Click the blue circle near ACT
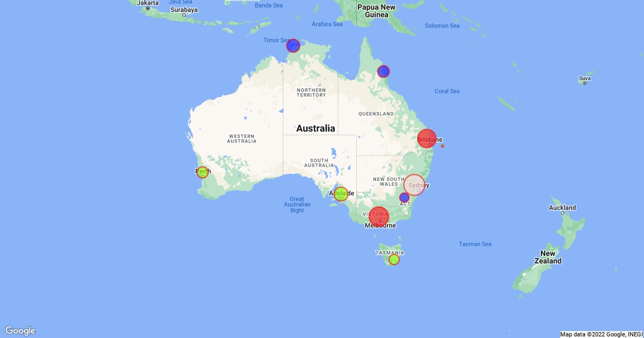The image size is (644, 338). point(405,197)
